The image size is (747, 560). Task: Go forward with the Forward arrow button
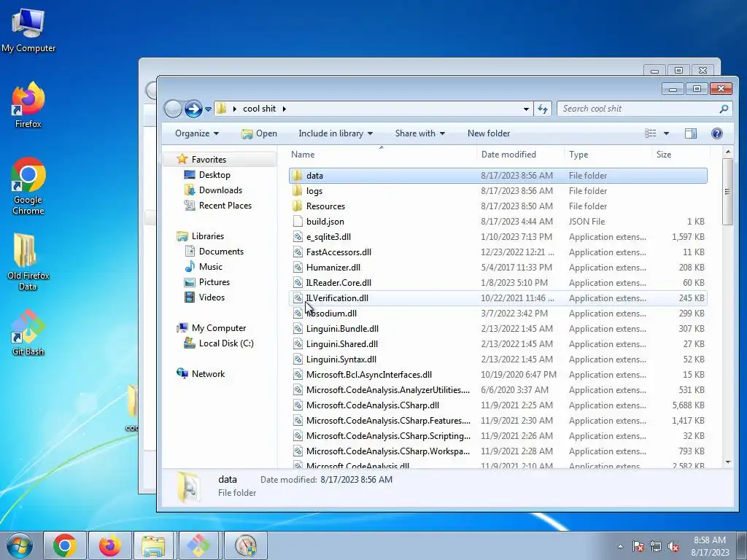193,109
